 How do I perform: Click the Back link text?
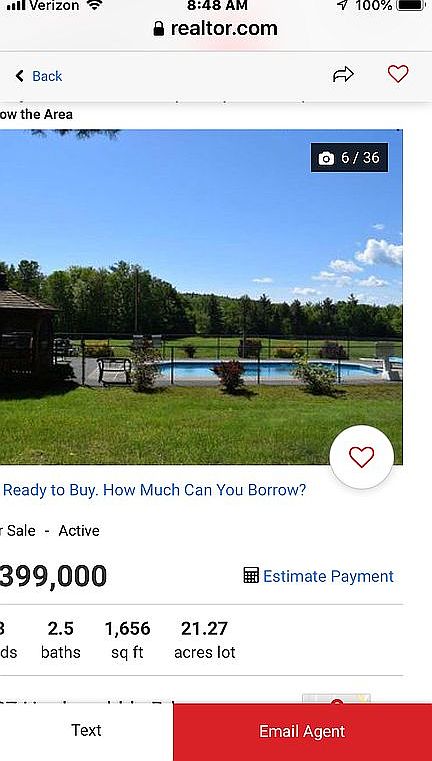pyautogui.click(x=47, y=76)
